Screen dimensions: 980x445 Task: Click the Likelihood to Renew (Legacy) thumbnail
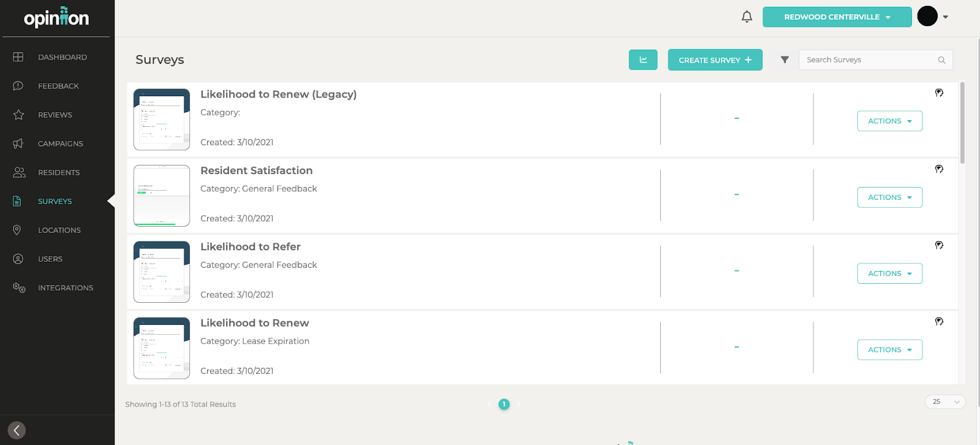coord(162,120)
